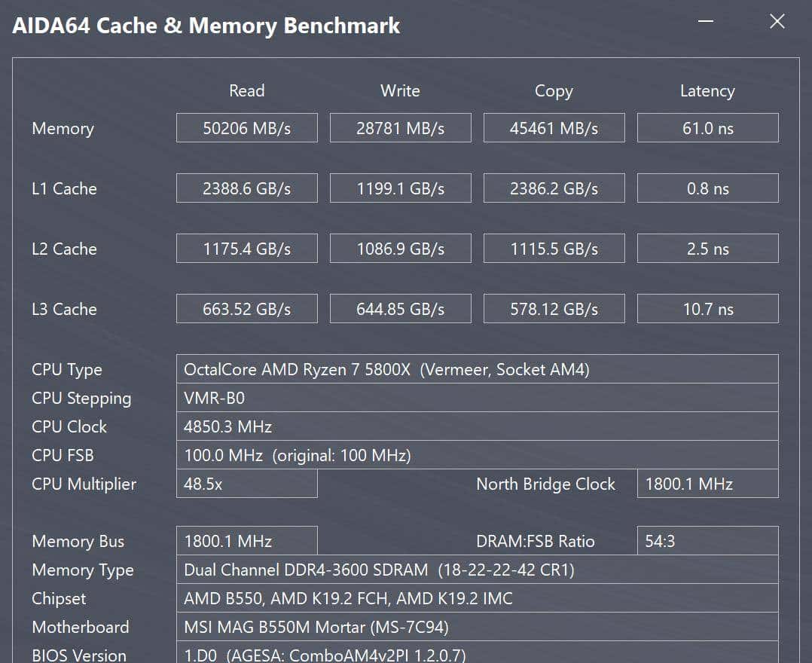Select the BIOS Version field showing 1.D0
Image resolution: width=812 pixels, height=663 pixels.
(477, 654)
